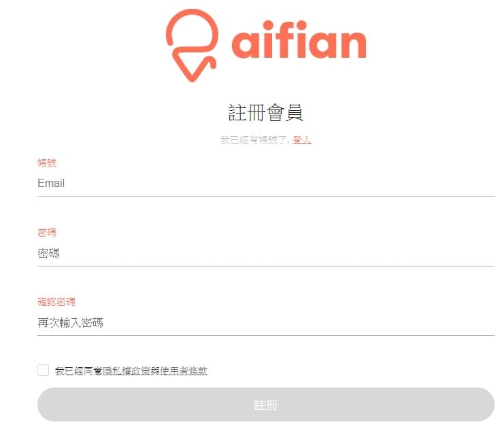Open the 使用者條款 terms of use link
498x448 pixels.
(183, 371)
